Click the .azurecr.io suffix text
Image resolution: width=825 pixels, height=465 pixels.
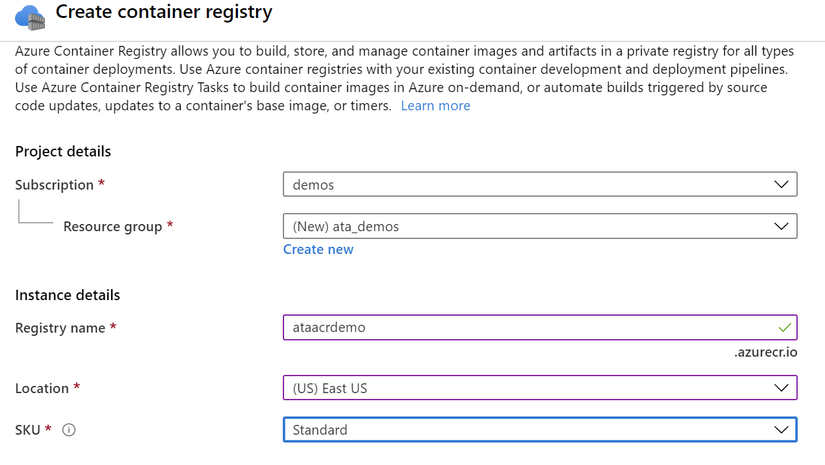click(x=766, y=352)
